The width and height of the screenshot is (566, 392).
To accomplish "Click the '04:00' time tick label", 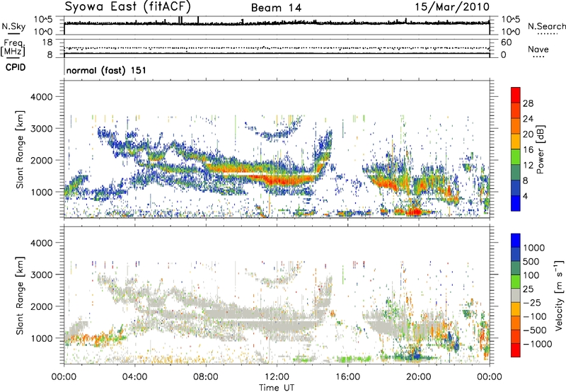I will click(x=135, y=377).
